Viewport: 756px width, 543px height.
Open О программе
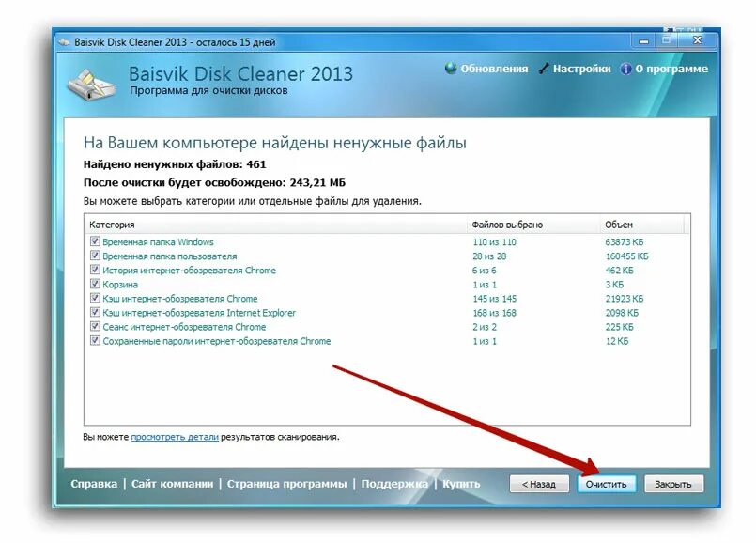coord(671,69)
